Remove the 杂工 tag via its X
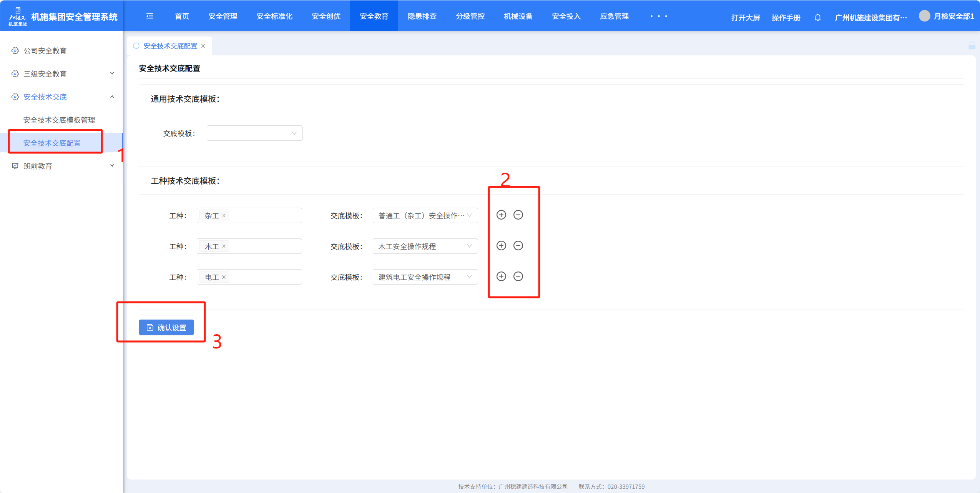Viewport: 980px width, 493px height. (224, 216)
